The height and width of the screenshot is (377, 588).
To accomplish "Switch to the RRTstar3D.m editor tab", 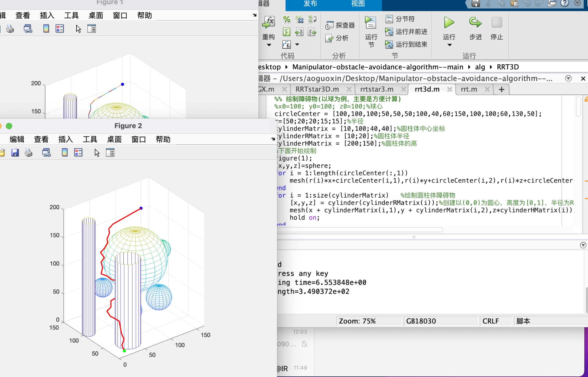I will 317,89.
